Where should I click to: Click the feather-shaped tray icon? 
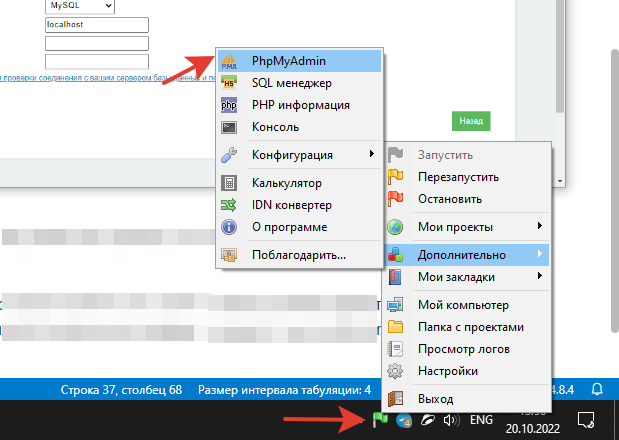point(428,420)
